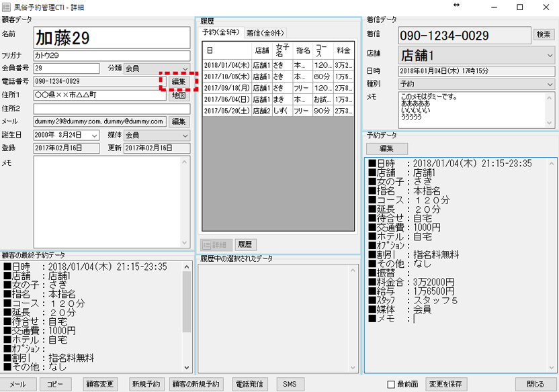Viewport: 559px width, 392px height.
Task: Open the 地図 map for address 1
Action: (x=178, y=95)
